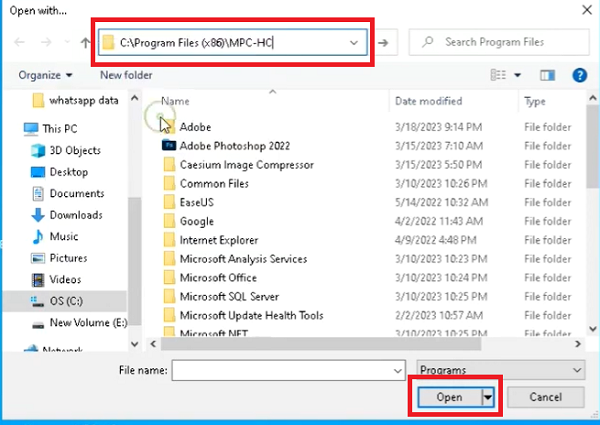This screenshot has width=600, height=425.
Task: Click file list vertical scroll down arrow
Action: click(x=593, y=329)
